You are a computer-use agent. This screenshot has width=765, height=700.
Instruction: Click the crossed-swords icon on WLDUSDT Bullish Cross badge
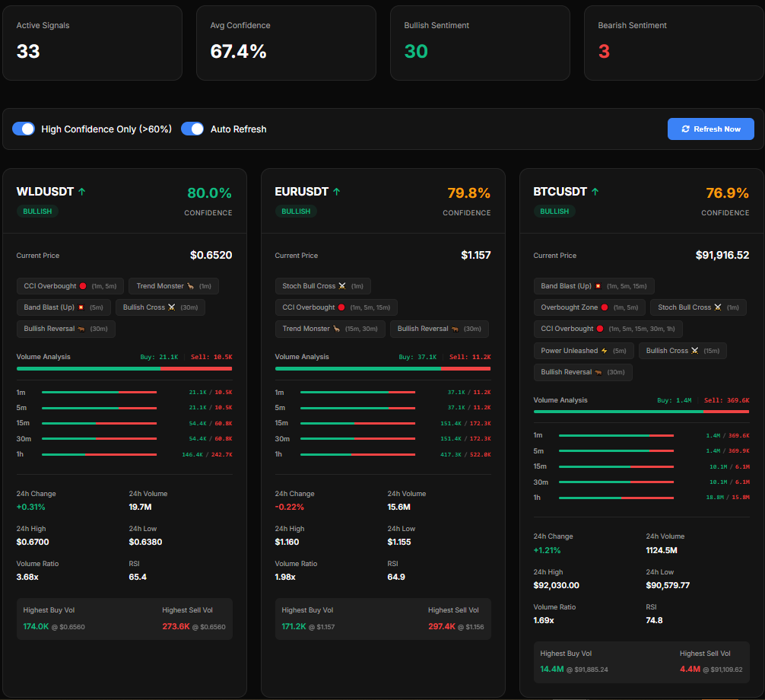point(171,307)
